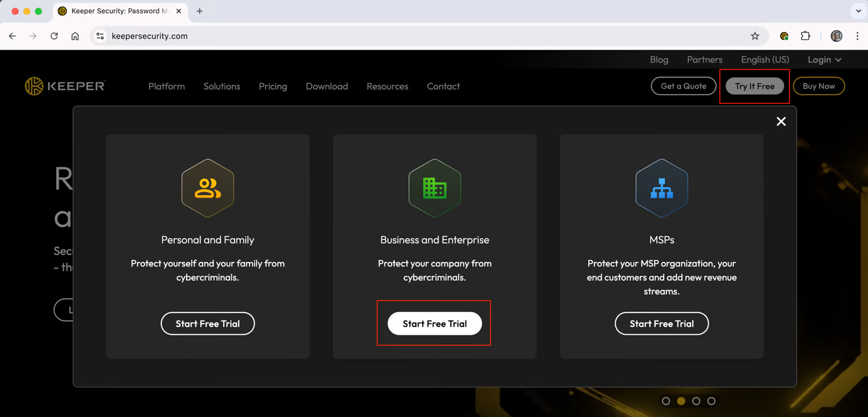This screenshot has width=868, height=417.
Task: Close the free trial popup dialog
Action: (x=781, y=122)
